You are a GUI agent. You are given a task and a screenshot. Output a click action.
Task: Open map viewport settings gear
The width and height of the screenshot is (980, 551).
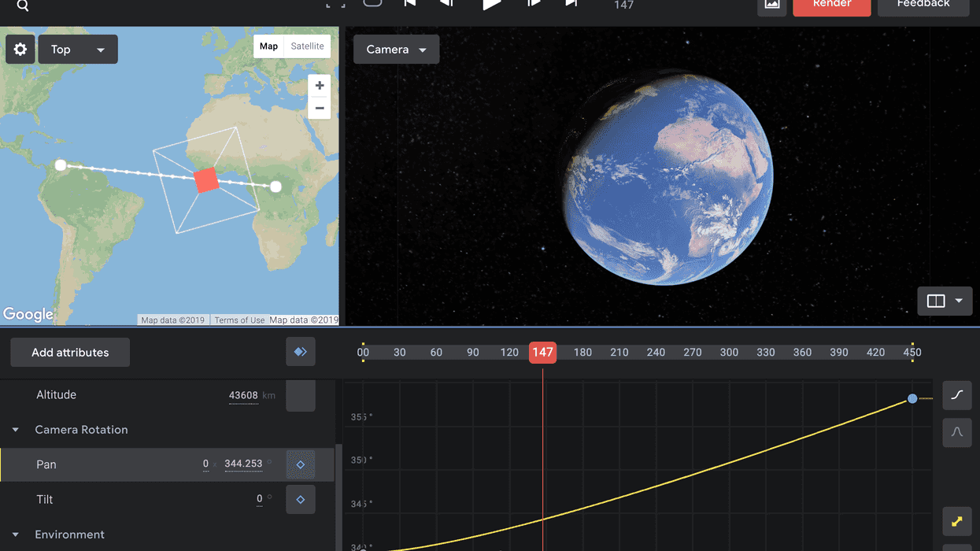[x=20, y=50]
